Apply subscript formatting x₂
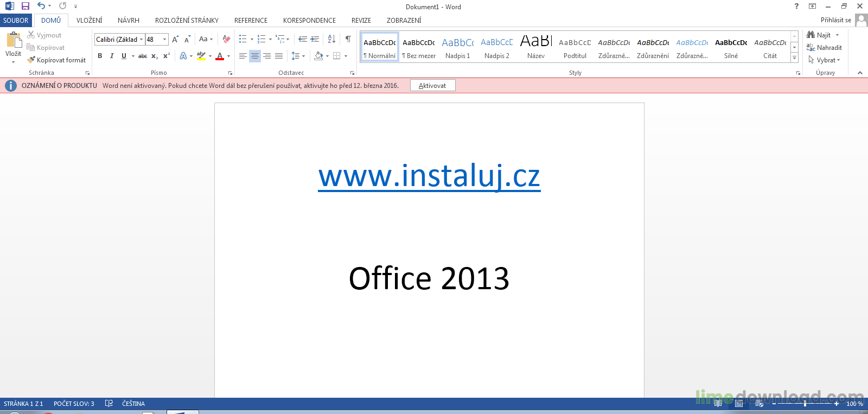This screenshot has height=414, width=868. [x=155, y=56]
